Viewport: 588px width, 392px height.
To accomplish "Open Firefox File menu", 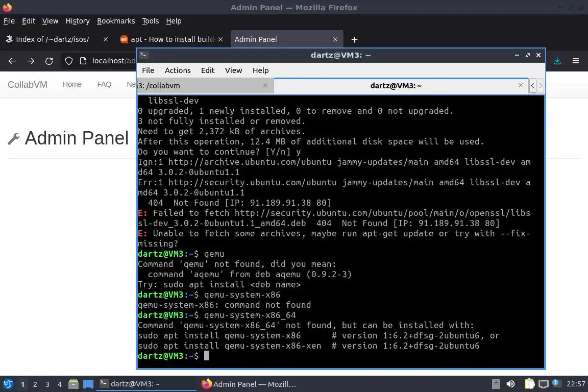I will (x=9, y=21).
